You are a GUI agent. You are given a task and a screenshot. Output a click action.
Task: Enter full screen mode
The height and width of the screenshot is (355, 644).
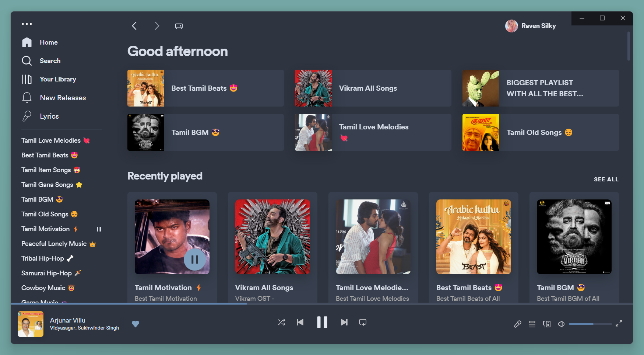(619, 323)
